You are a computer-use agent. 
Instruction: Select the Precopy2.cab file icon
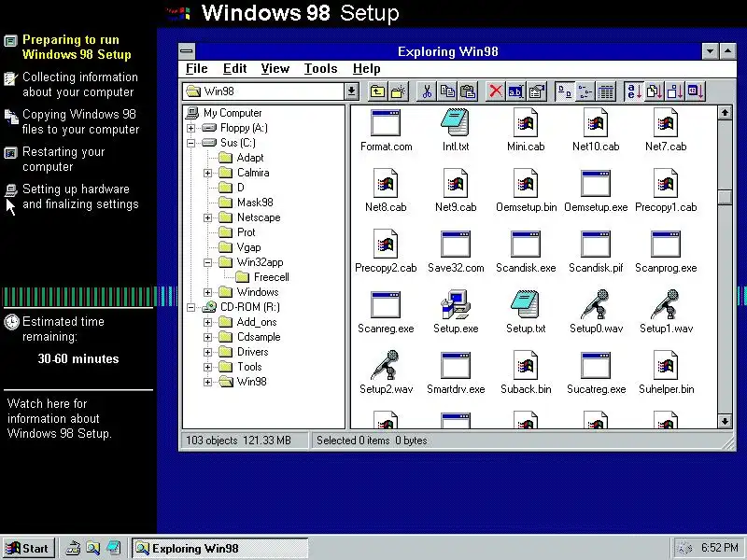386,245
